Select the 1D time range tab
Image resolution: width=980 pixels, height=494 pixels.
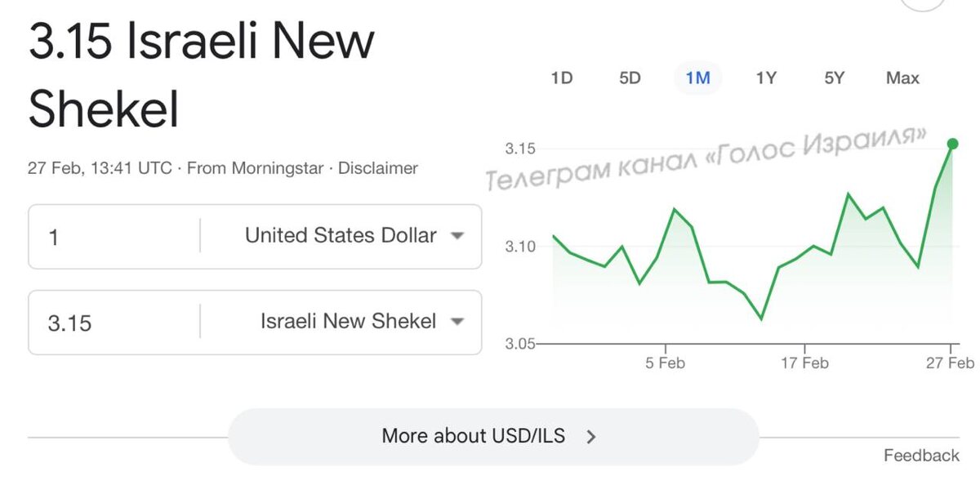561,78
